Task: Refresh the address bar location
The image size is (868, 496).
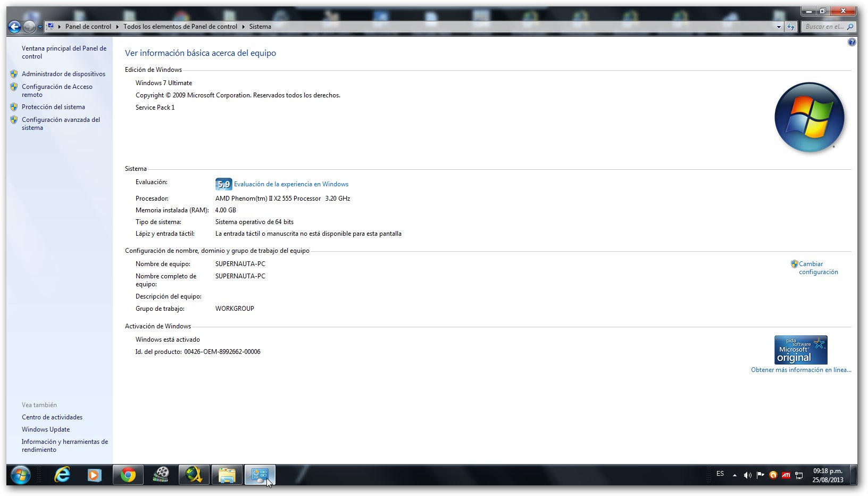Action: (791, 27)
